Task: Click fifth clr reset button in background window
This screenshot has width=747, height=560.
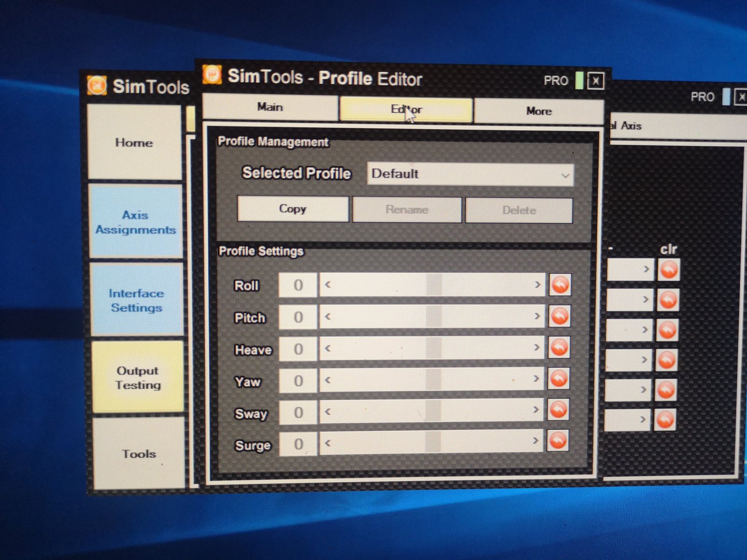Action: 666,390
